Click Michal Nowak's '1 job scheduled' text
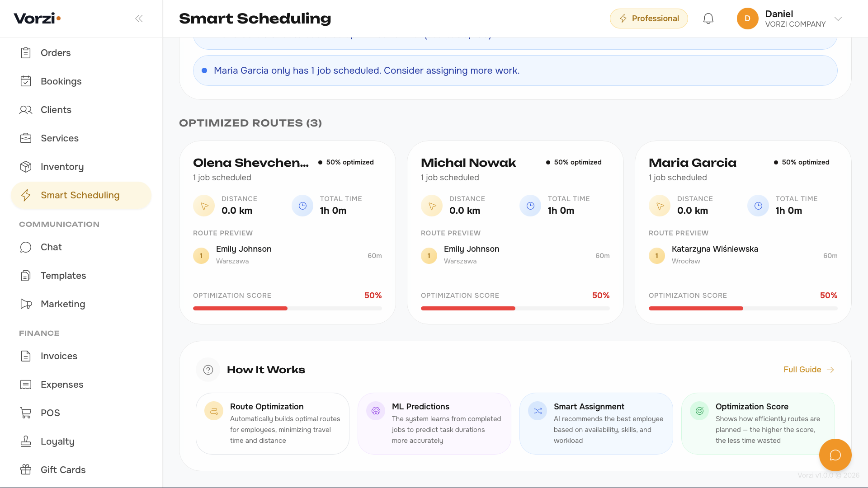868x488 pixels. pos(450,178)
